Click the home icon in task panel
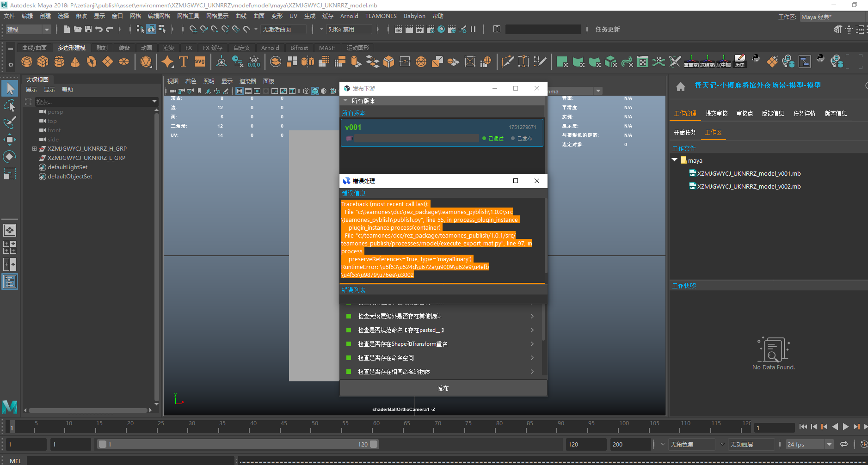868x465 pixels. coord(680,86)
